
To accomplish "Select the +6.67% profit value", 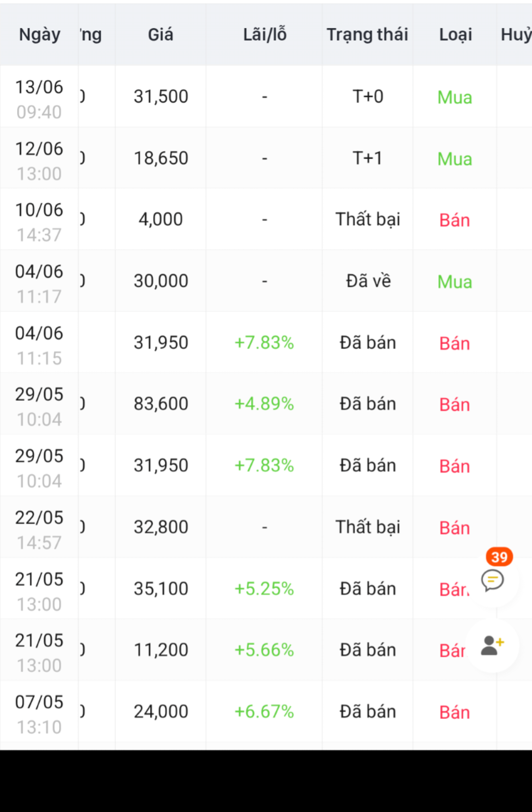I will coord(264,711).
